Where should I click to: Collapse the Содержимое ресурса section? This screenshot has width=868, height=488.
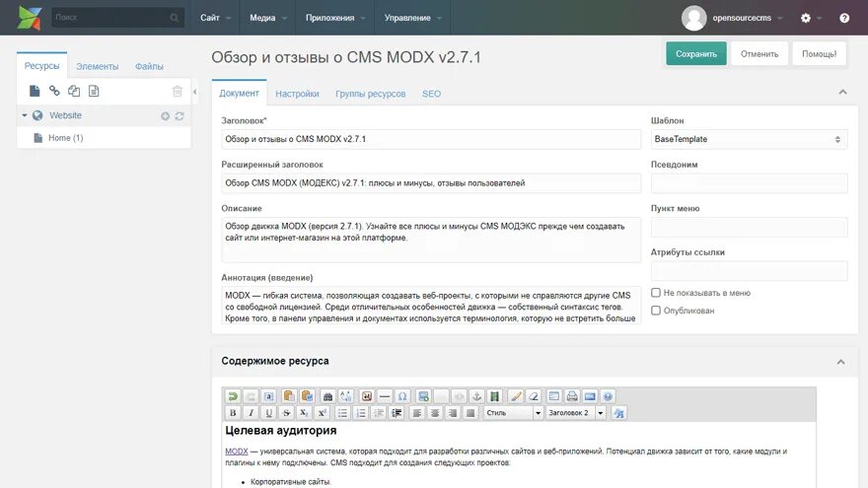840,362
